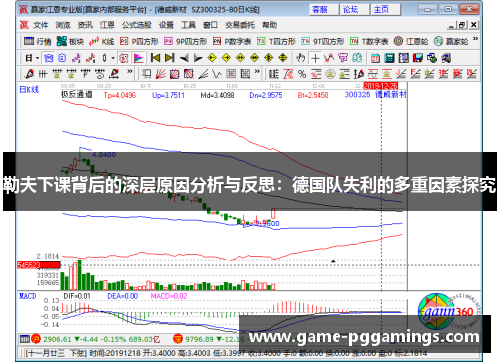Open the 行情 market quotes view

38,41
